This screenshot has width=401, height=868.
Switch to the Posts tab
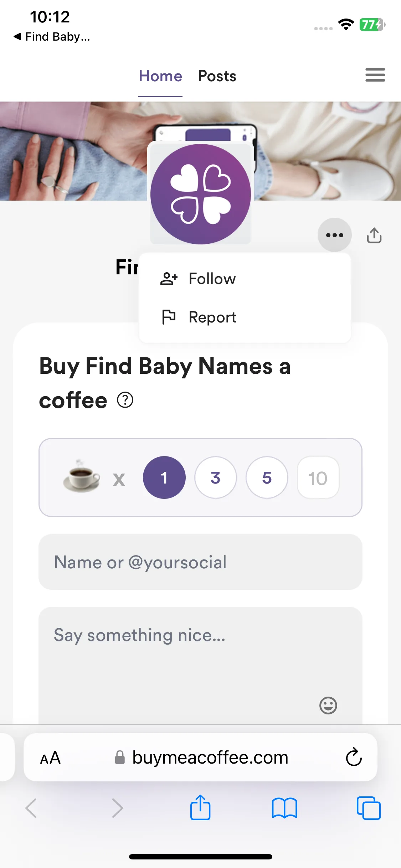click(217, 76)
